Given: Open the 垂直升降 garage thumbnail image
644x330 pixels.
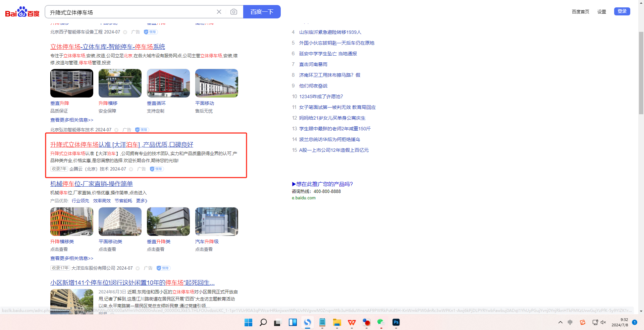Looking at the screenshot, I should click(72, 83).
